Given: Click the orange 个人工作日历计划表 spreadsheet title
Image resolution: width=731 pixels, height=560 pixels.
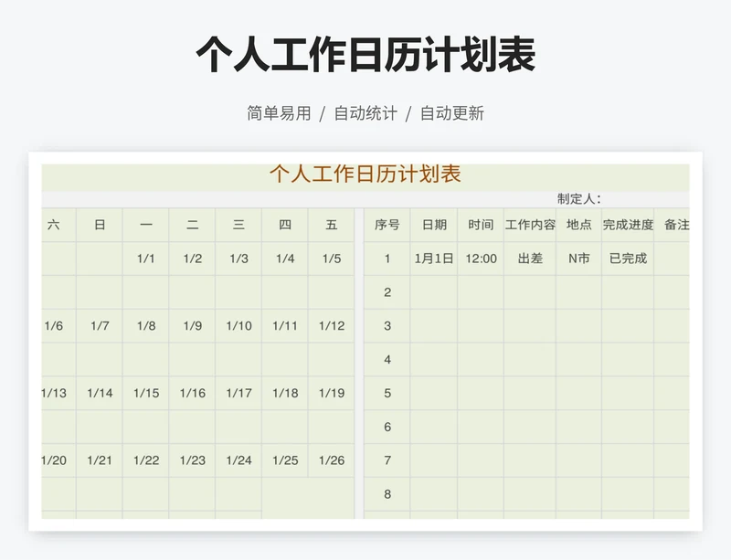Looking at the screenshot, I should click(365, 174).
